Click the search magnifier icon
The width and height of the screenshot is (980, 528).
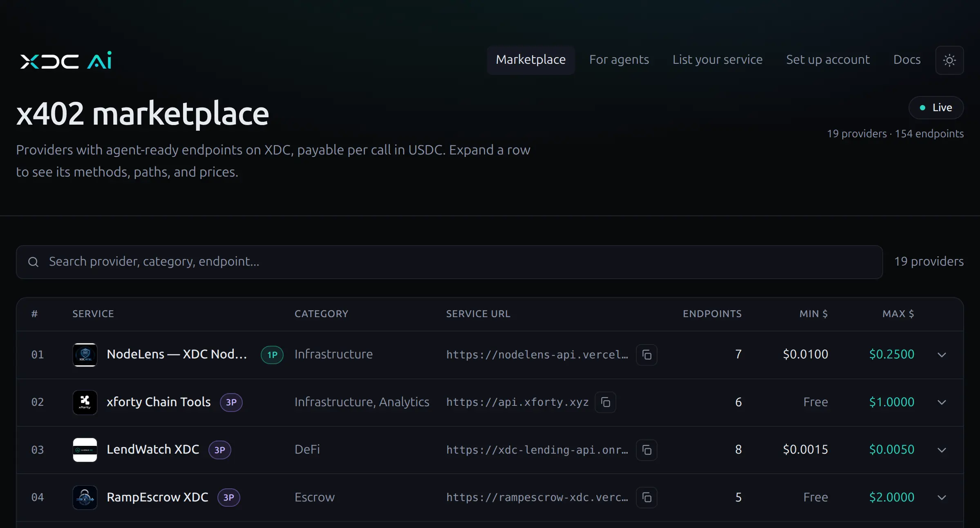pyautogui.click(x=33, y=262)
